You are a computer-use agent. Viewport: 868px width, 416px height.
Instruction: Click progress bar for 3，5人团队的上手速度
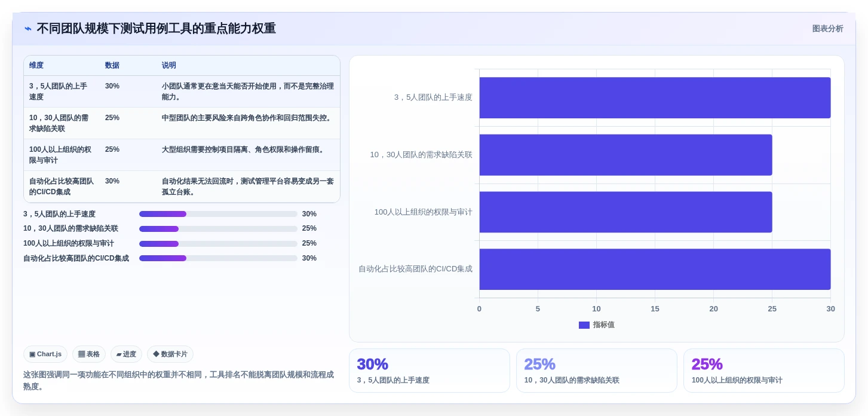click(x=218, y=214)
